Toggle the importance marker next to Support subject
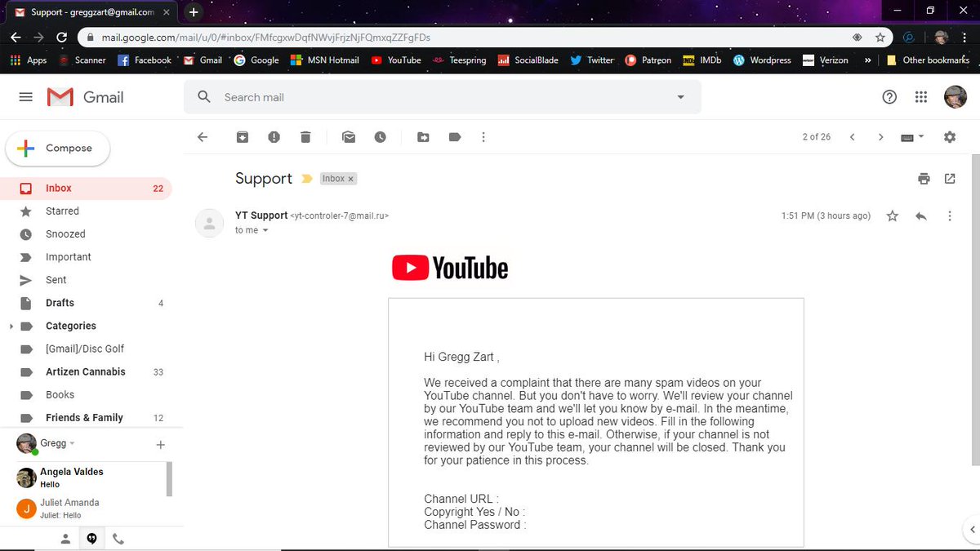 coord(307,179)
